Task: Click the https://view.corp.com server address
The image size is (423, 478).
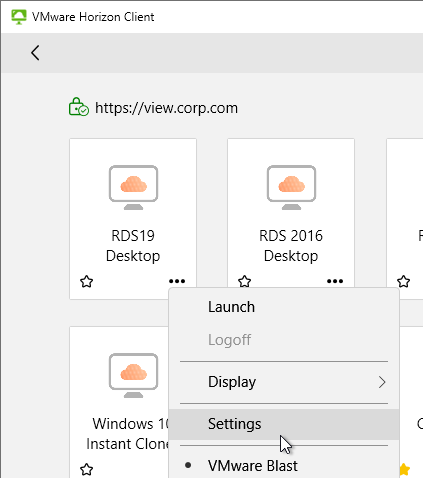Action: (166, 108)
